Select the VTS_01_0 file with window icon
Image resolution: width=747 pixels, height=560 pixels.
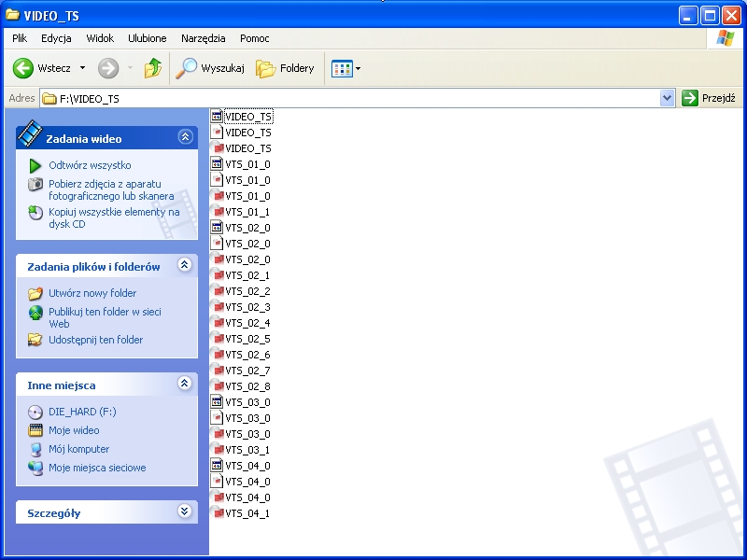(x=241, y=164)
